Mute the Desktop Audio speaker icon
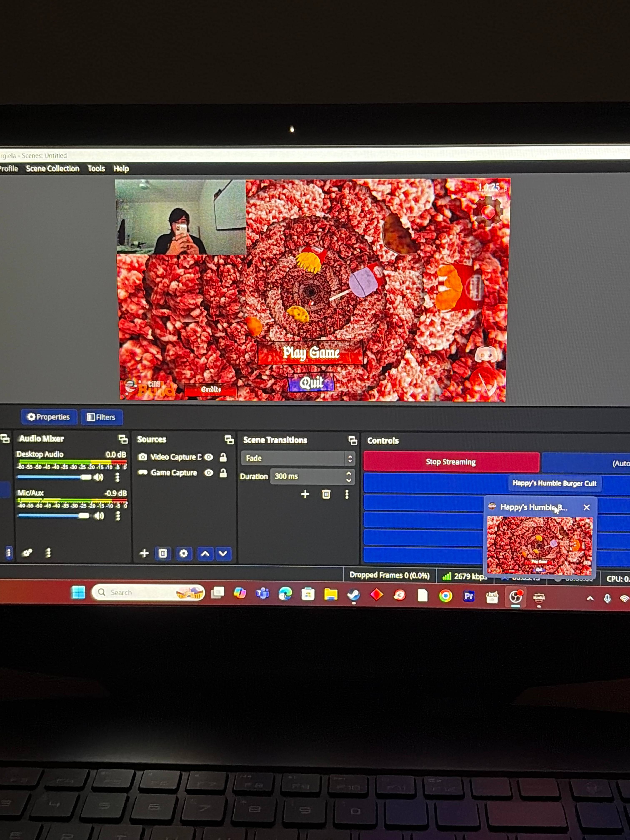 [x=99, y=477]
